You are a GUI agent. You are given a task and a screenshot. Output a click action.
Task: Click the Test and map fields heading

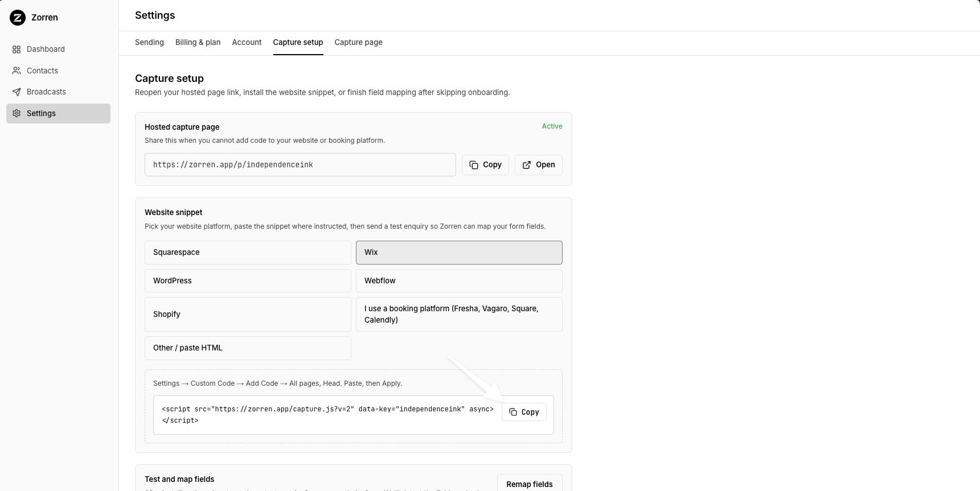(179, 479)
